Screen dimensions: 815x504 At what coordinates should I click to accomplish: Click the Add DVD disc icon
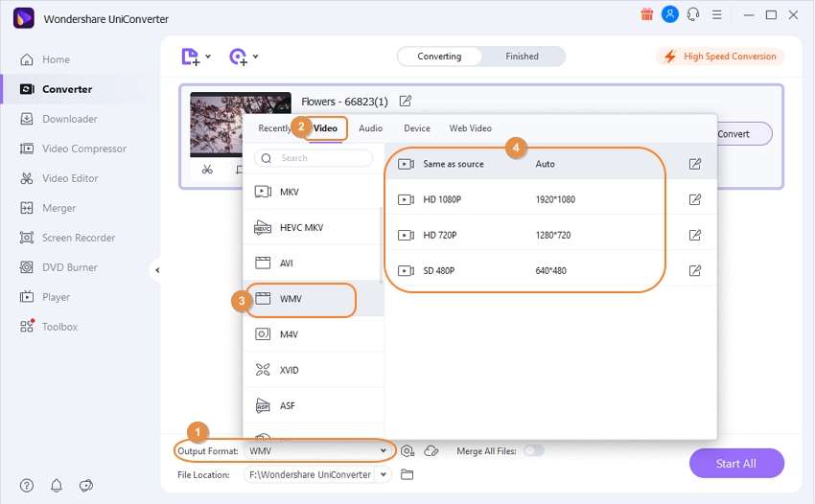tap(238, 57)
